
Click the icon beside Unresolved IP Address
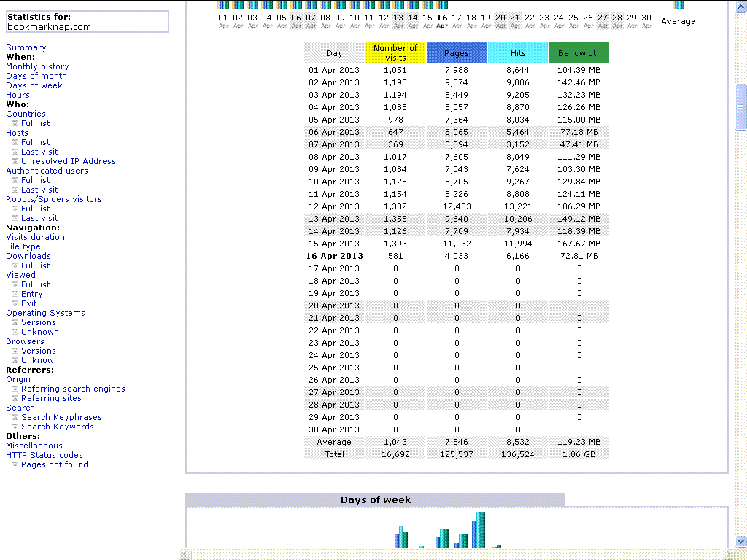coord(15,161)
